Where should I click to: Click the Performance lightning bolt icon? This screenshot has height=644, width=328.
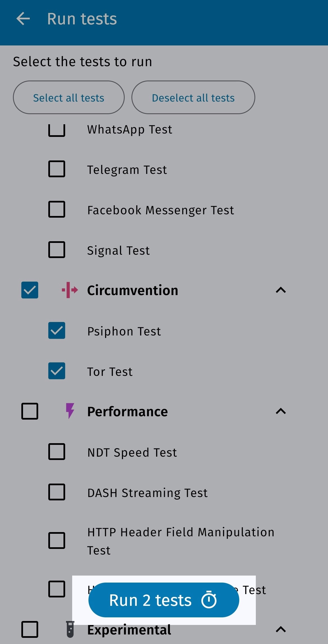point(70,411)
